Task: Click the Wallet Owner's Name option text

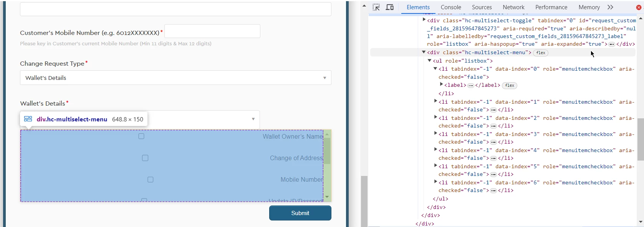Action: coord(293,136)
